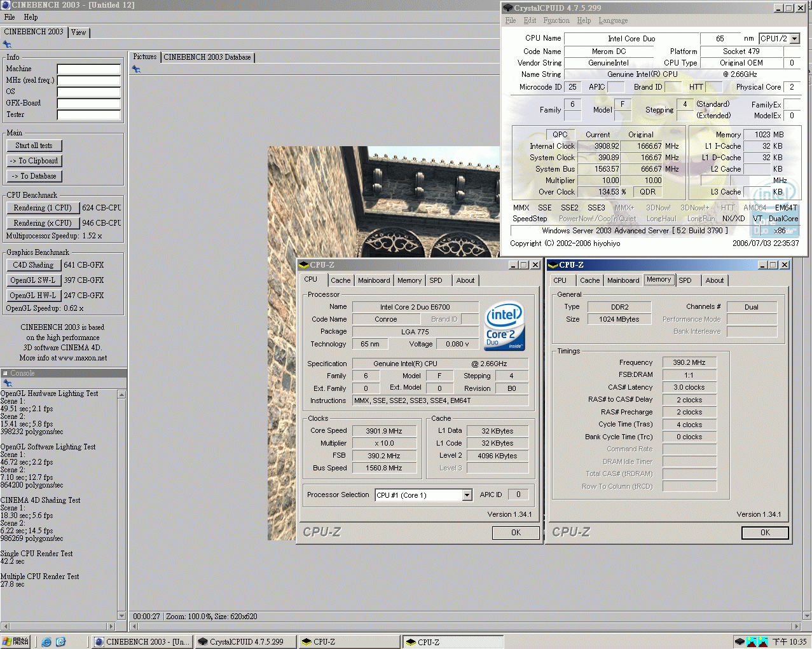This screenshot has width=812, height=649.
Task: Open the Edit menu in CrystalCPUID
Action: point(530,20)
